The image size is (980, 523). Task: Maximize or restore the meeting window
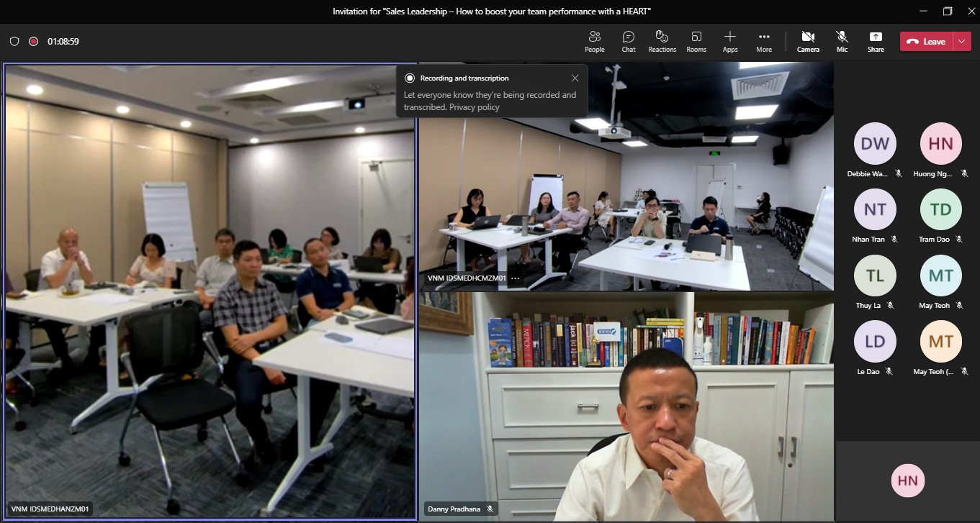(947, 11)
